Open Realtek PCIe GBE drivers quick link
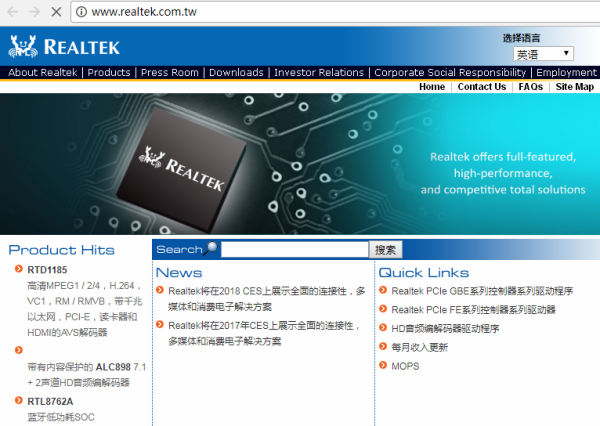 (482, 291)
